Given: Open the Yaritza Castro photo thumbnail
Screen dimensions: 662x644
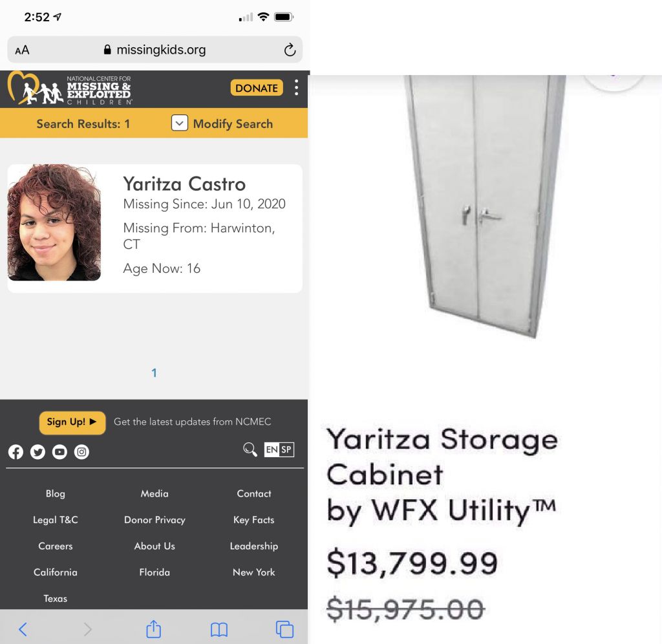Looking at the screenshot, I should [54, 222].
